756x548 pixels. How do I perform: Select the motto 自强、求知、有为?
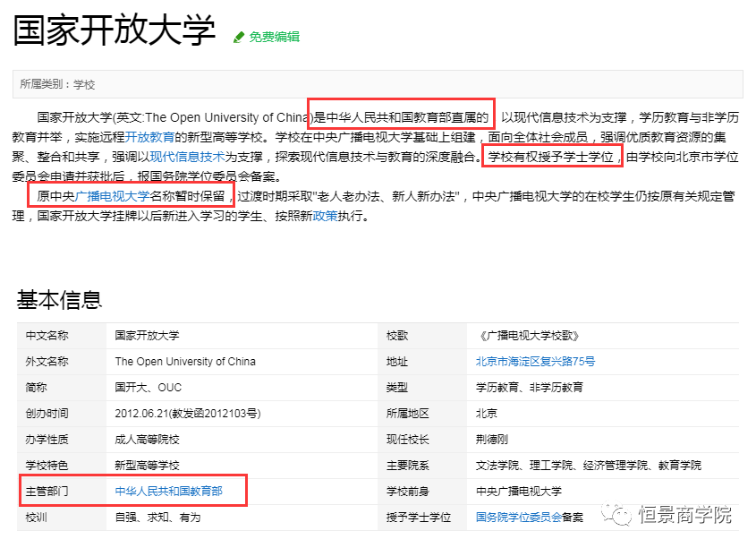157,518
